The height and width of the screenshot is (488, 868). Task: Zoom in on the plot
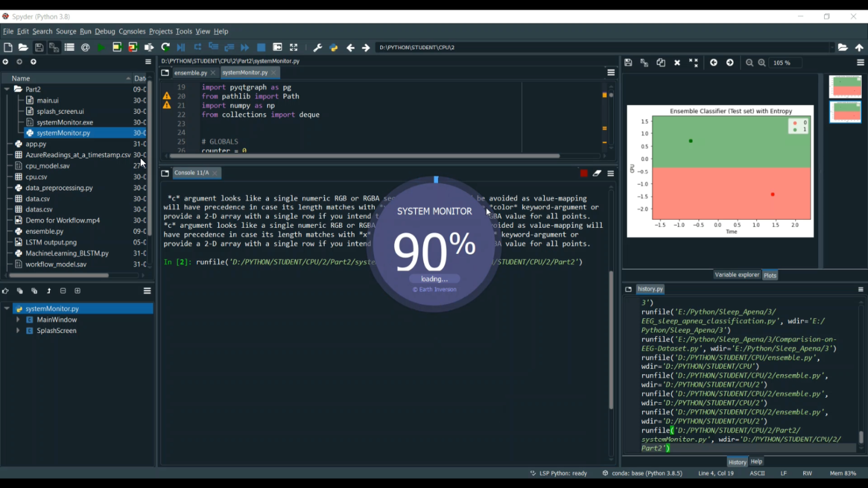point(762,62)
